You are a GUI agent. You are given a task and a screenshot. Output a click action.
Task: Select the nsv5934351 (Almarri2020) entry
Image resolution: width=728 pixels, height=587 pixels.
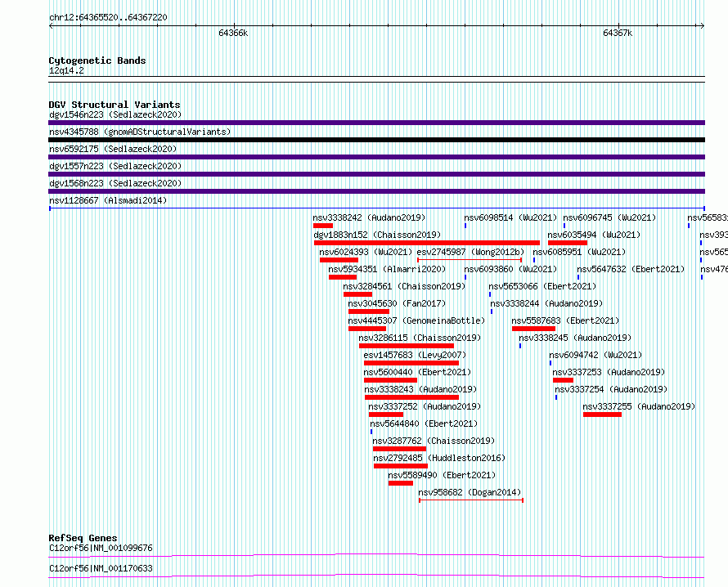(x=387, y=269)
